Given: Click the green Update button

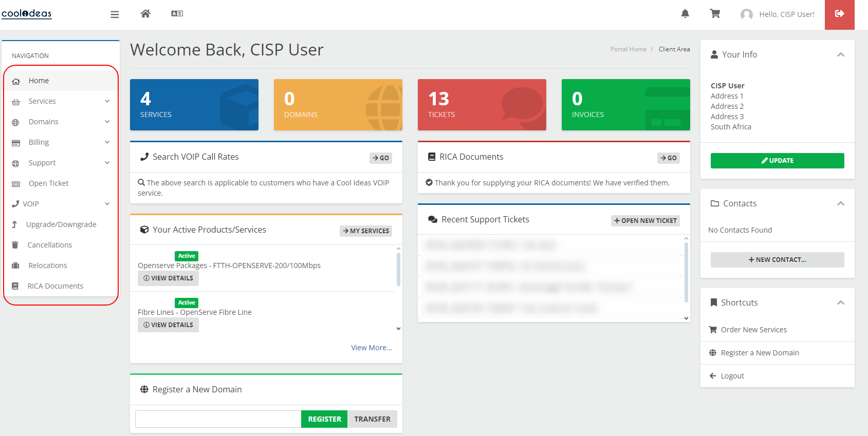Looking at the screenshot, I should tap(778, 161).
